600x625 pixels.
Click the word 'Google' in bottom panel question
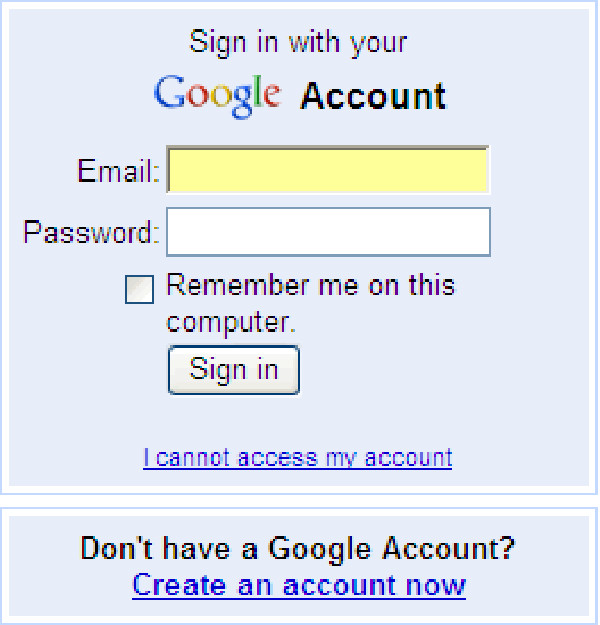[x=319, y=548]
